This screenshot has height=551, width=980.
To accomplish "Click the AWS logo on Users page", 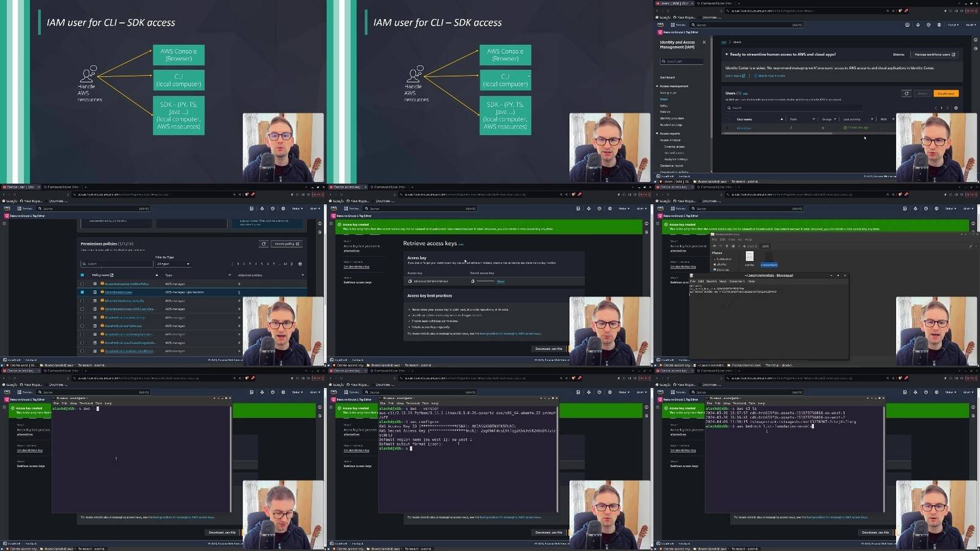I will pos(660,25).
